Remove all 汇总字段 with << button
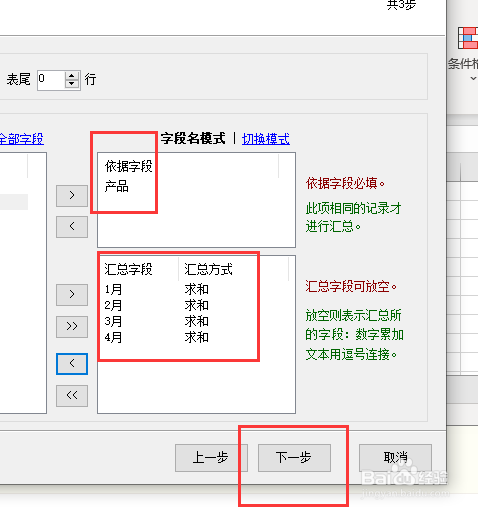This screenshot has width=478, height=511. pos(72,396)
